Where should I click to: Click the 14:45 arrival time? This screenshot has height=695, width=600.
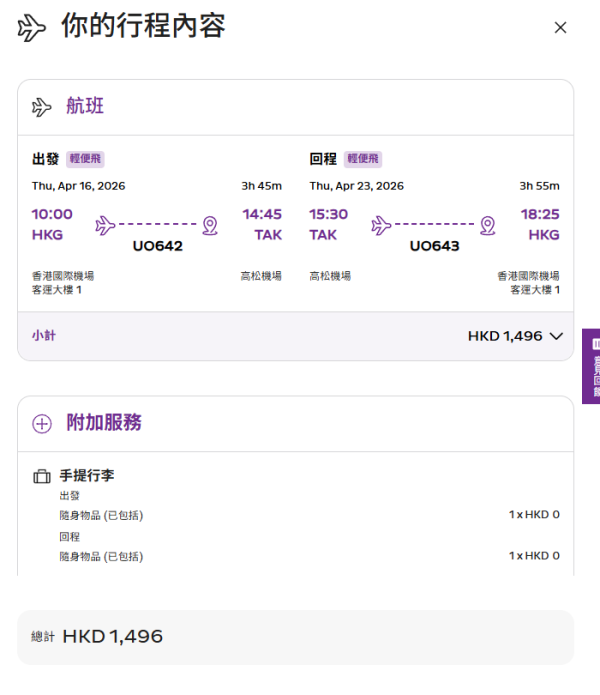(x=262, y=214)
